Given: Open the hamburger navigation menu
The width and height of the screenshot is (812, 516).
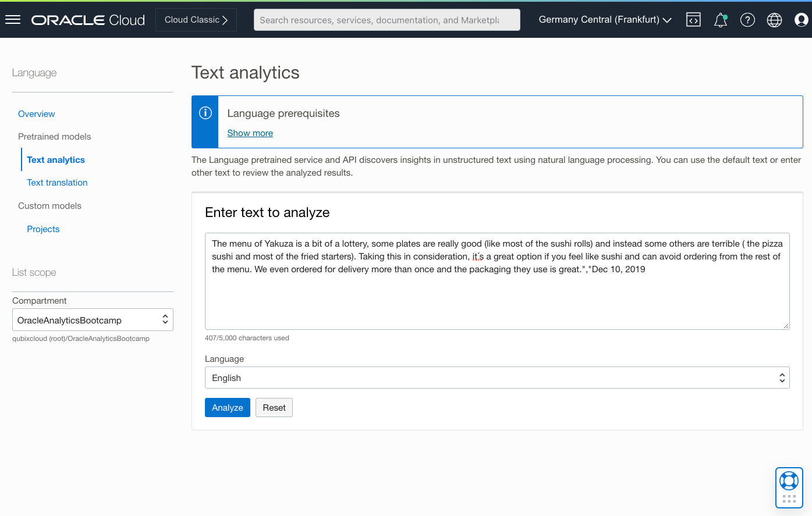Looking at the screenshot, I should (13, 20).
